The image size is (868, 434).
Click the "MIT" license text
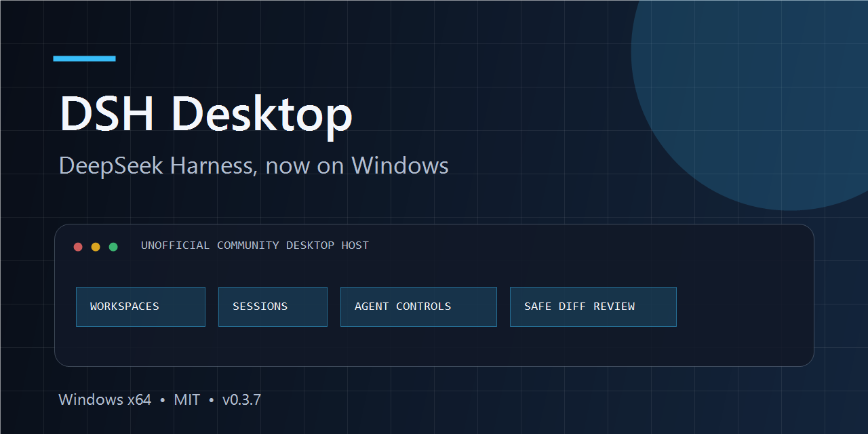click(x=187, y=399)
